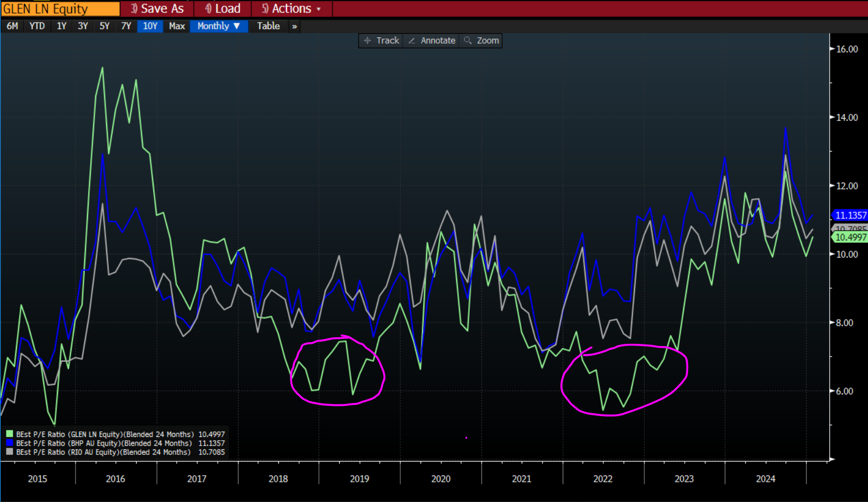Switch to the Table view
868x502 pixels.
(268, 26)
